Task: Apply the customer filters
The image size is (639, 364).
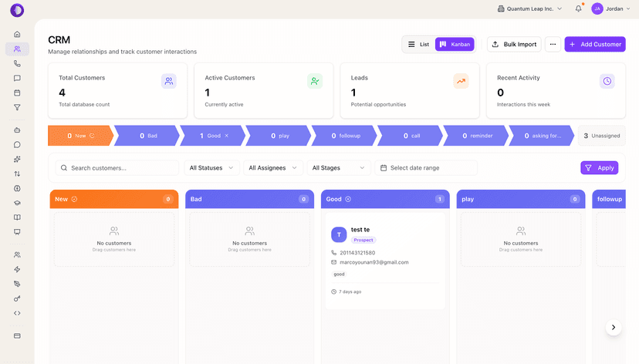Action: click(600, 168)
